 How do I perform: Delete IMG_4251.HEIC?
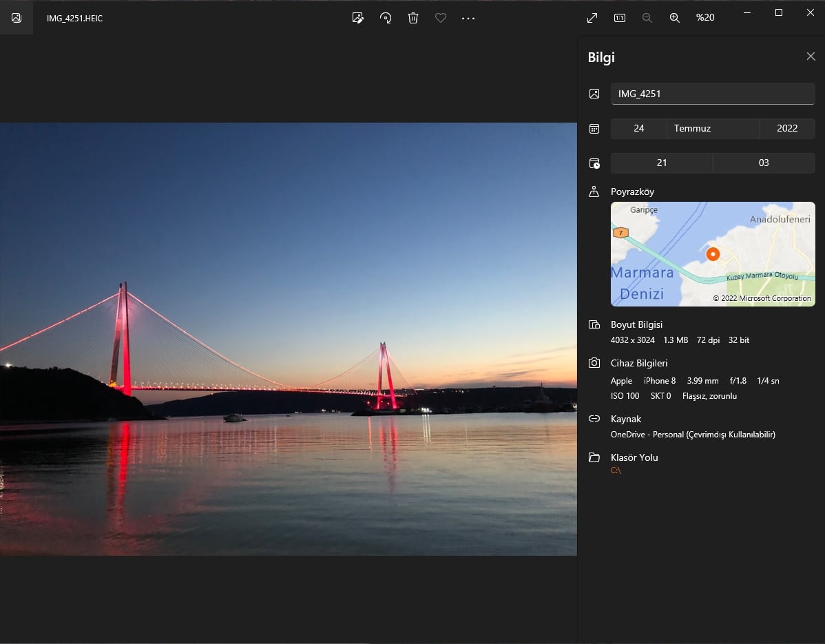click(x=413, y=18)
